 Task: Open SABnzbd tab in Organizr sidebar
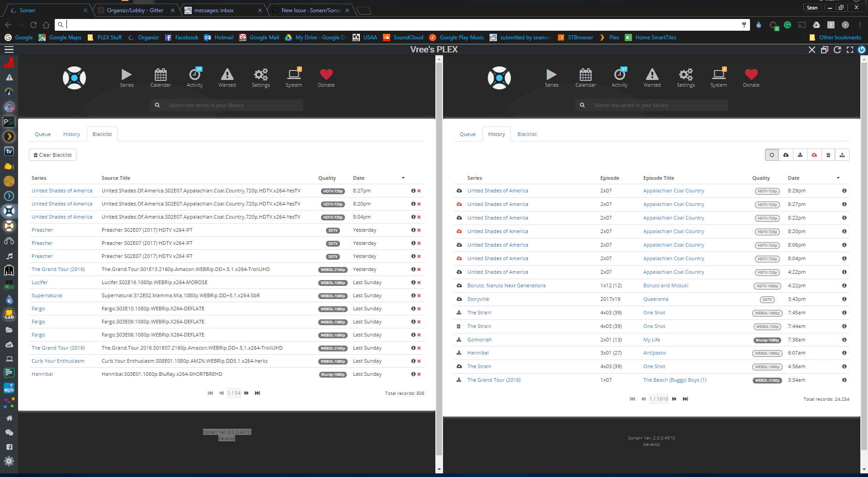point(9,314)
